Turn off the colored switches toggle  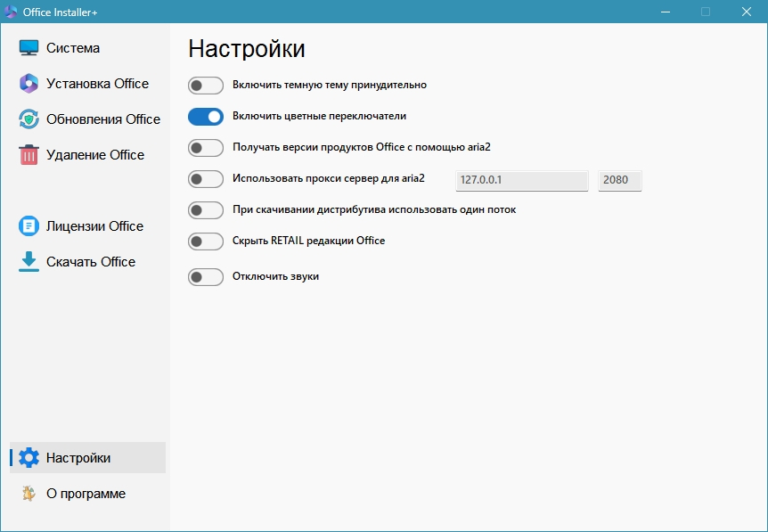coord(206,117)
